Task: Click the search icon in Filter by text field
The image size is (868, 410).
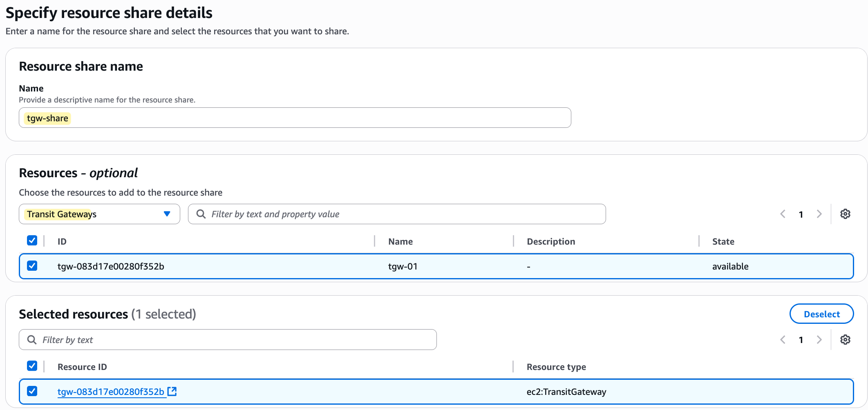Action: (31, 340)
